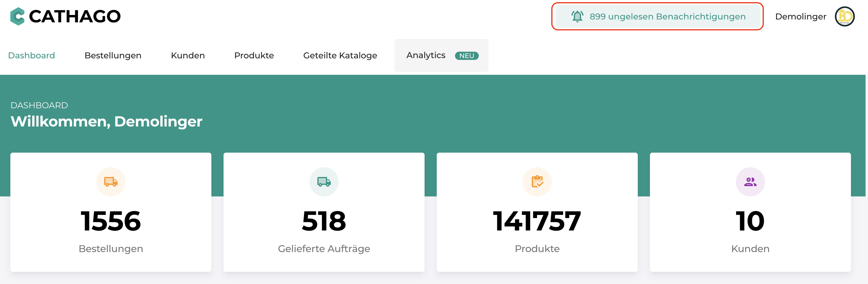The height and width of the screenshot is (284, 868).
Task: Click the Bestellungen card label
Action: click(111, 249)
